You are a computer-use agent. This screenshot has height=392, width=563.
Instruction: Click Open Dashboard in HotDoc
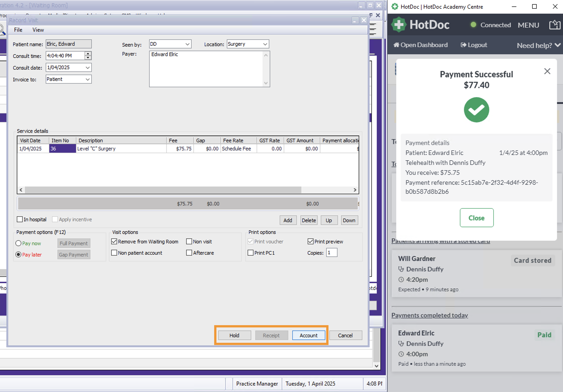pos(420,45)
